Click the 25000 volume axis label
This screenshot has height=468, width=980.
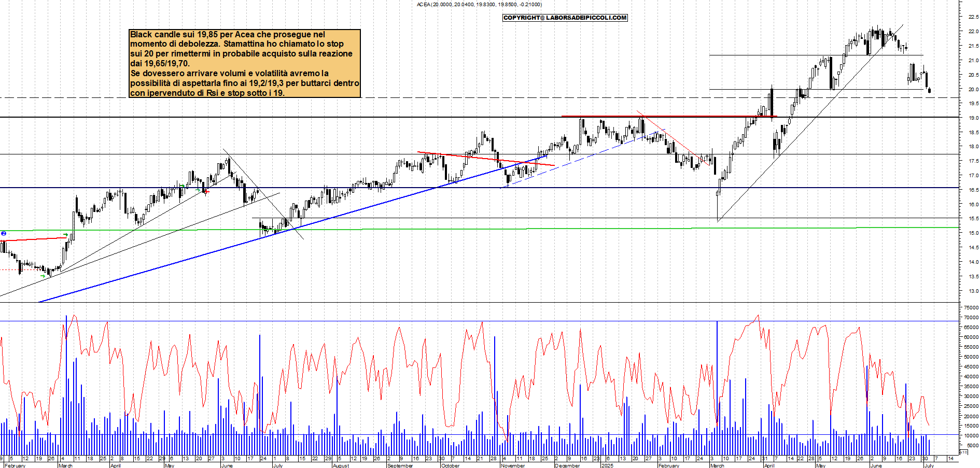click(x=971, y=406)
